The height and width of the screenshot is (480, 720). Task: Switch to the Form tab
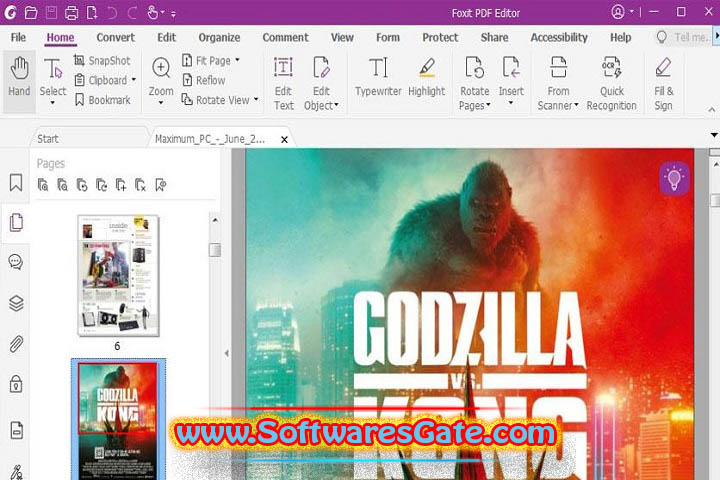point(388,38)
